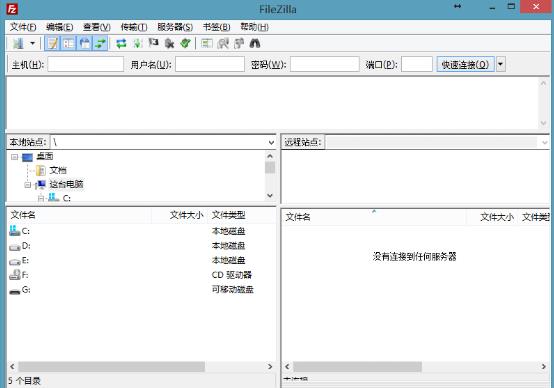Open the 服务器(S) menu
Viewport: 554px width, 388px height.
pos(175,27)
